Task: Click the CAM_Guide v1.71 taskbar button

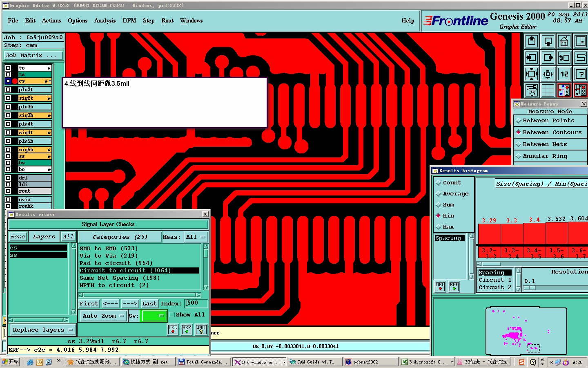Action: (315, 362)
